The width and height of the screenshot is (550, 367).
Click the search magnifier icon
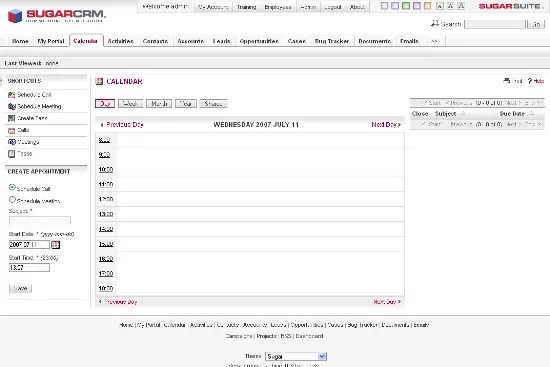435,24
